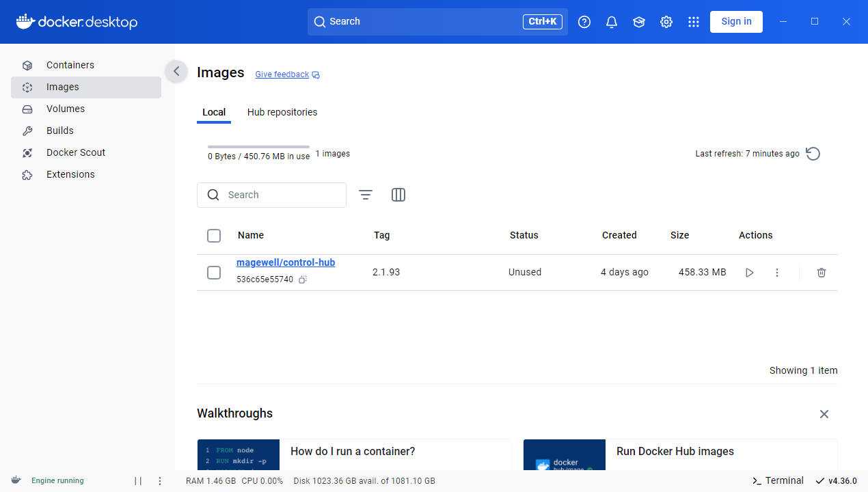Open engine options menu in status bar
868x492 pixels.
click(160, 481)
